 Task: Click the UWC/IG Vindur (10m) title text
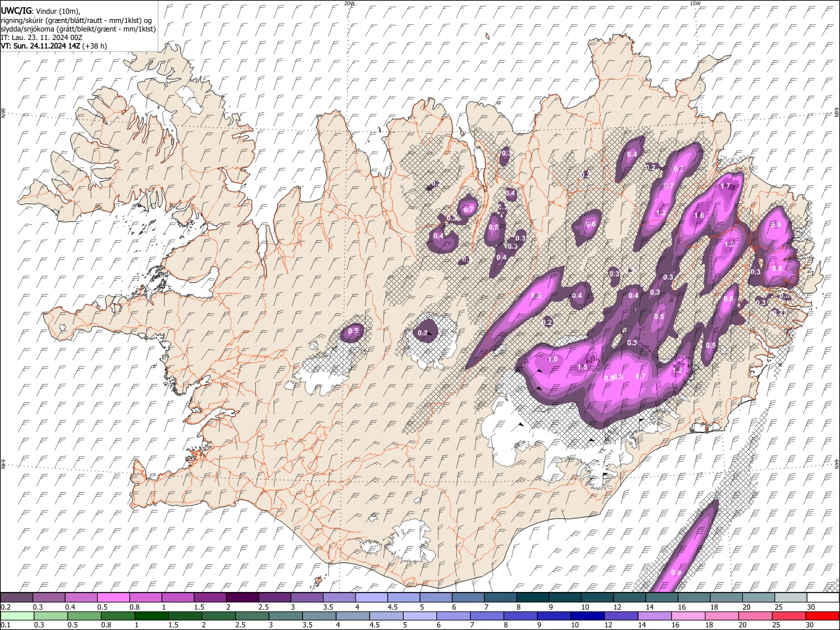(40, 11)
